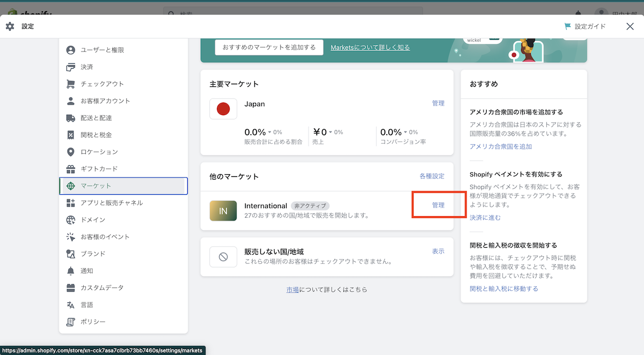Click the お客様のイベント sparkle cursor icon
The image size is (644, 355).
(70, 236)
